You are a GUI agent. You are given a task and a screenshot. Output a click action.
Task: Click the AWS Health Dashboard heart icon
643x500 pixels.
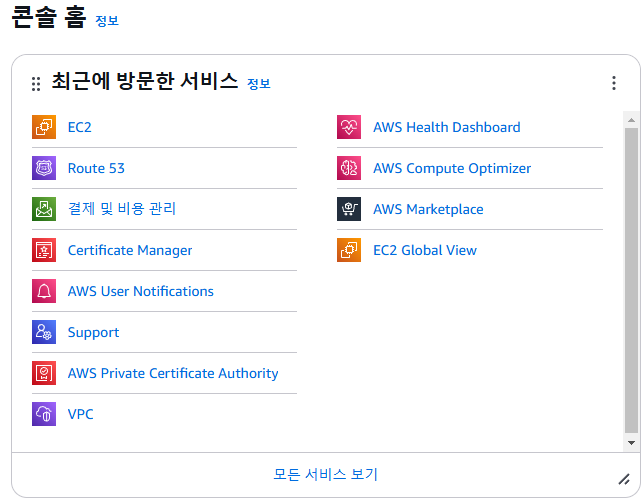tap(349, 127)
